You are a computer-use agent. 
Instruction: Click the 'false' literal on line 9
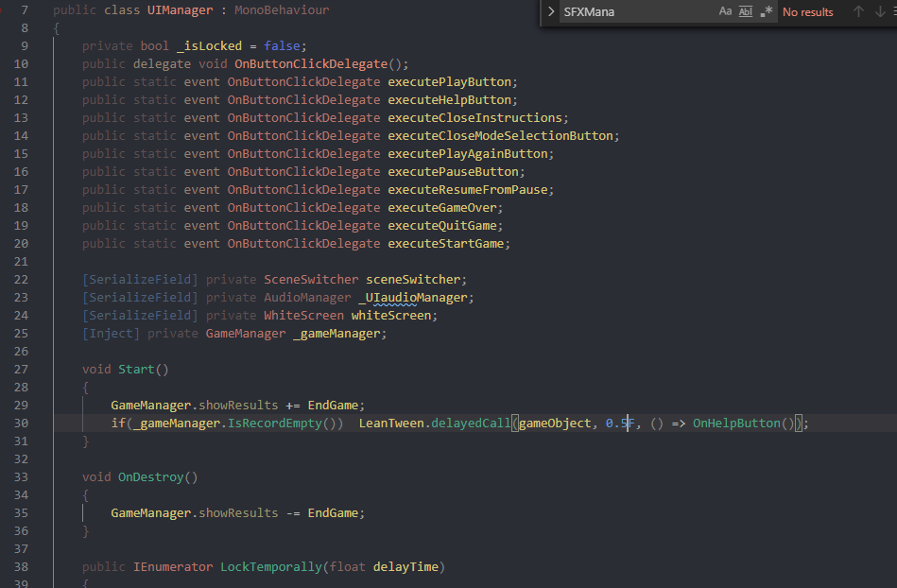282,45
